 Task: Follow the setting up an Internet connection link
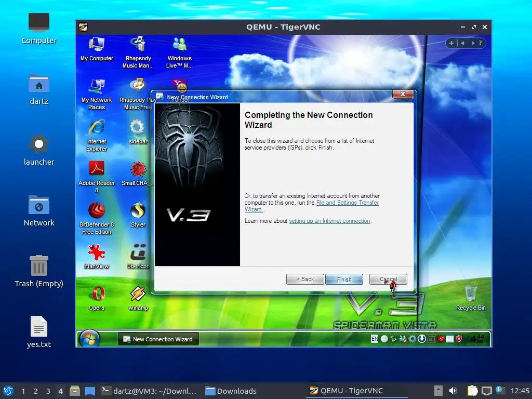329,221
